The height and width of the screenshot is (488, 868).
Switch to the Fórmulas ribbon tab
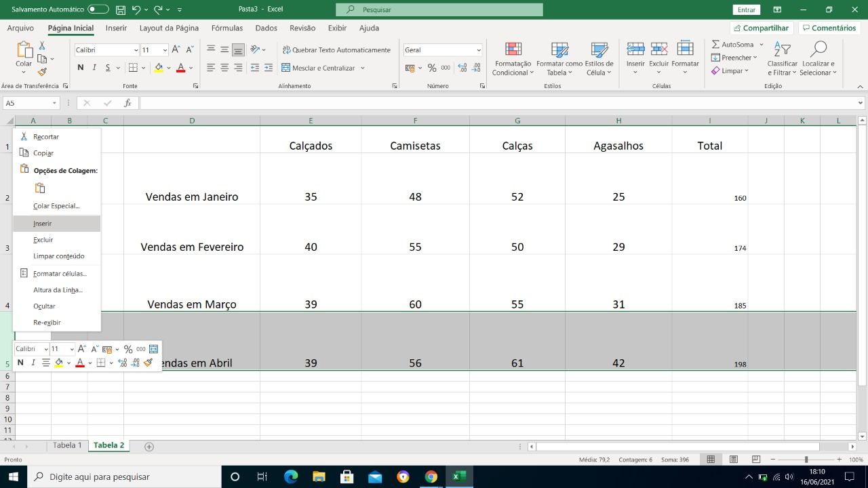226,28
